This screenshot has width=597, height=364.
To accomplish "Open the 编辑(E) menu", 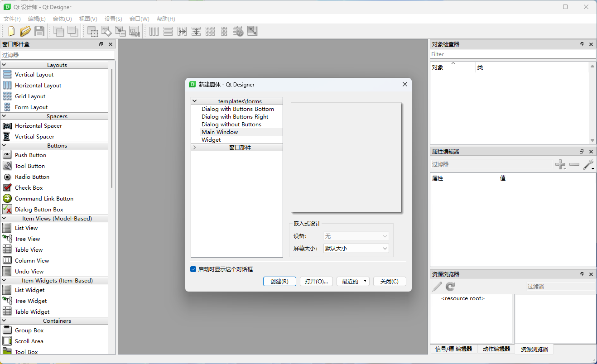I will pos(37,19).
